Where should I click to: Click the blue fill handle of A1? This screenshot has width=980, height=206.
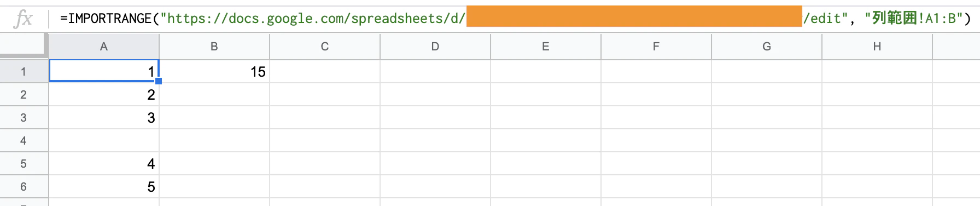[159, 81]
